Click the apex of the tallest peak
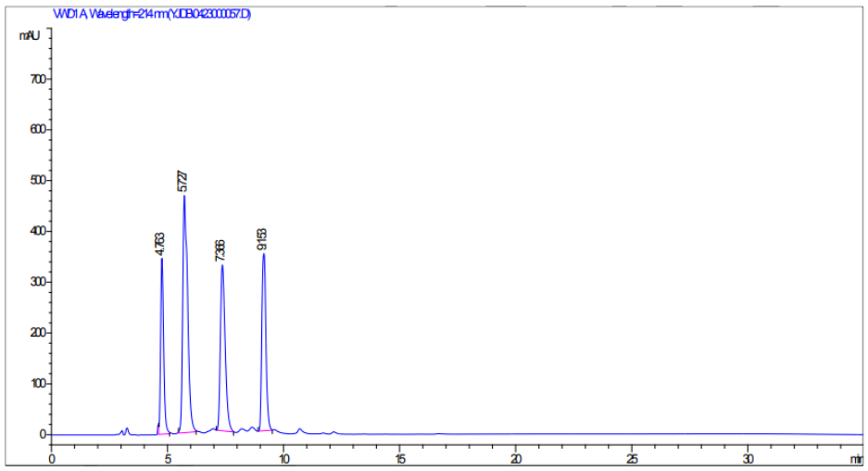This screenshot has width=868, height=471. coord(184,197)
